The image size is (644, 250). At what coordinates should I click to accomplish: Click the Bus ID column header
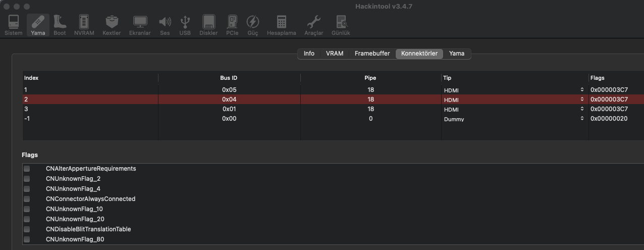(x=229, y=78)
